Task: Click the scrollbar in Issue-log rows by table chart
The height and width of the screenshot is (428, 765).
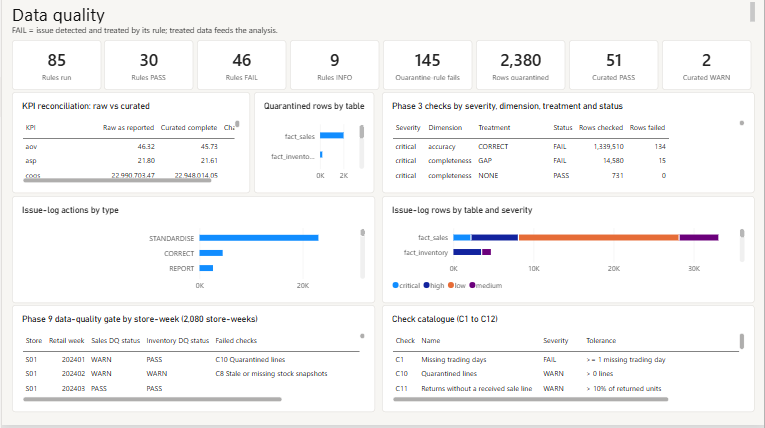Action: tap(742, 233)
